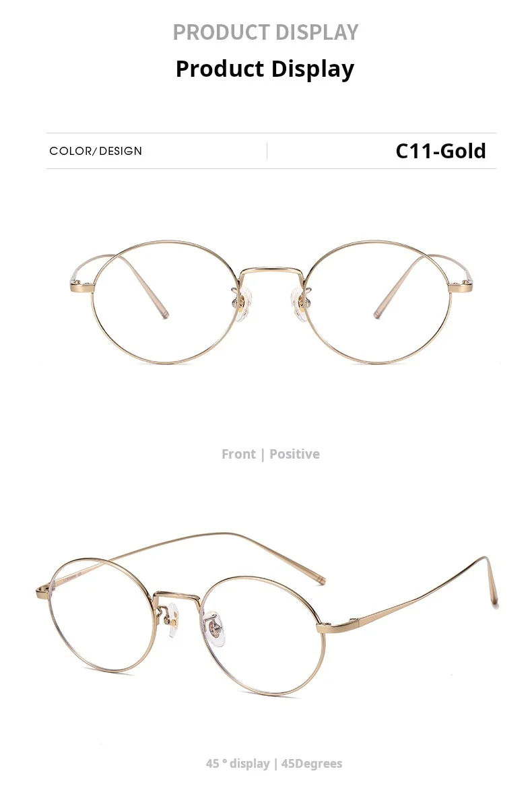Click the large front lens of angled glasses
The image size is (532, 788).
(261, 636)
